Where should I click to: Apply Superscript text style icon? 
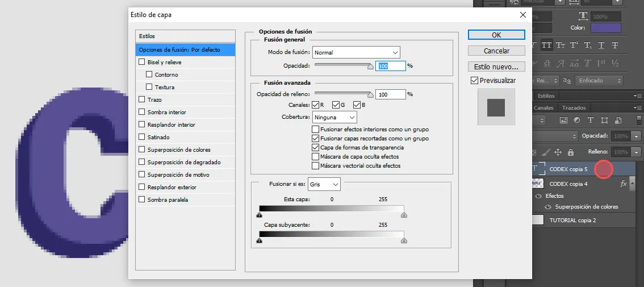(x=574, y=45)
